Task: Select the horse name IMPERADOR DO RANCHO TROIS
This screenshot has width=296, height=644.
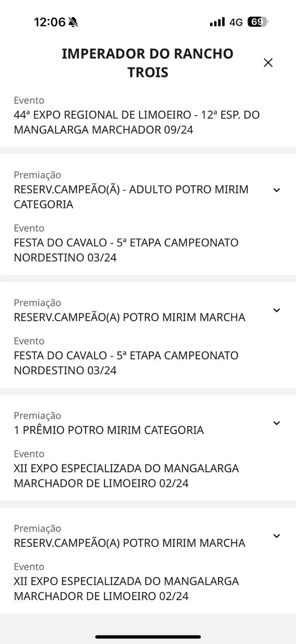Action: (x=147, y=62)
